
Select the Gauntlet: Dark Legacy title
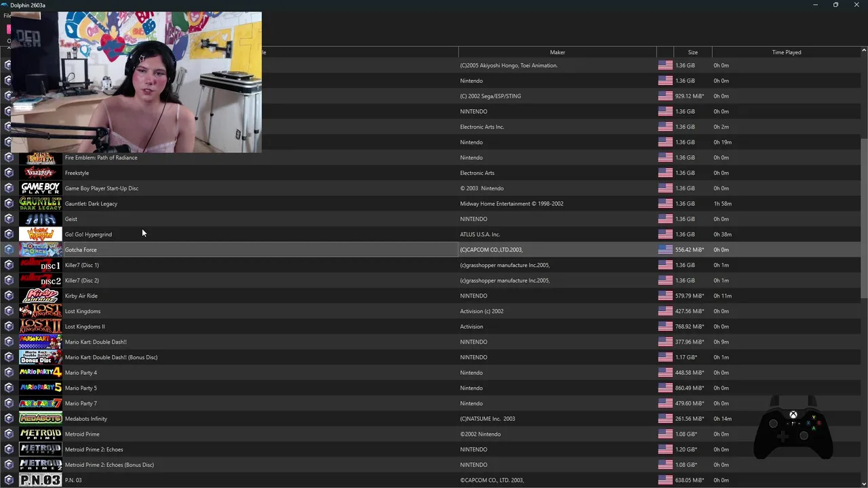point(91,203)
